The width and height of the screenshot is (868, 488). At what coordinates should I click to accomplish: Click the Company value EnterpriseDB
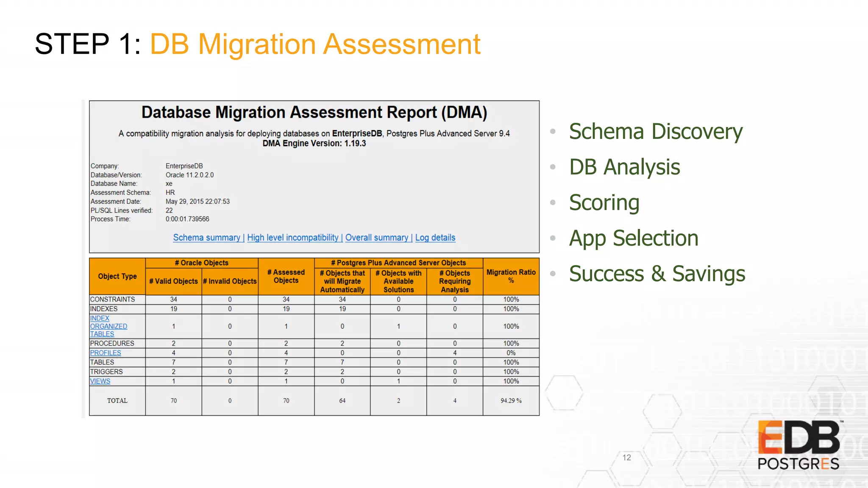[184, 166]
